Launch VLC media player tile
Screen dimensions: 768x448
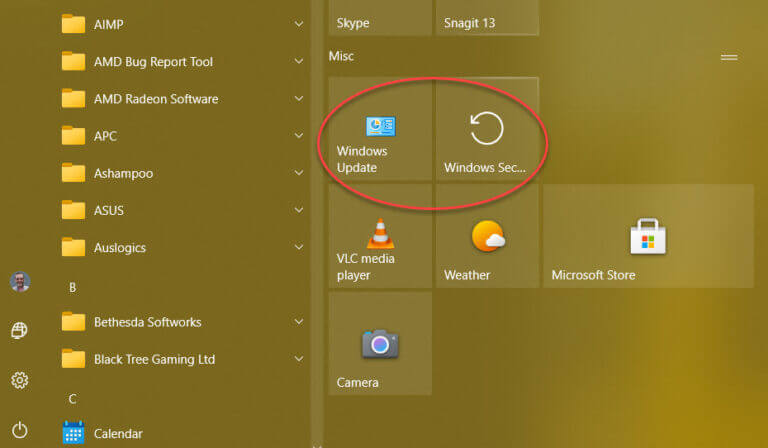click(x=380, y=236)
